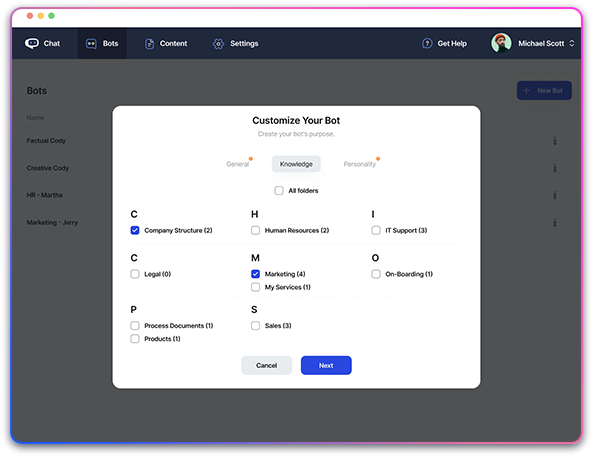Click the Chat speech bubble icon
The width and height of the screenshot is (593, 457).
coord(32,44)
